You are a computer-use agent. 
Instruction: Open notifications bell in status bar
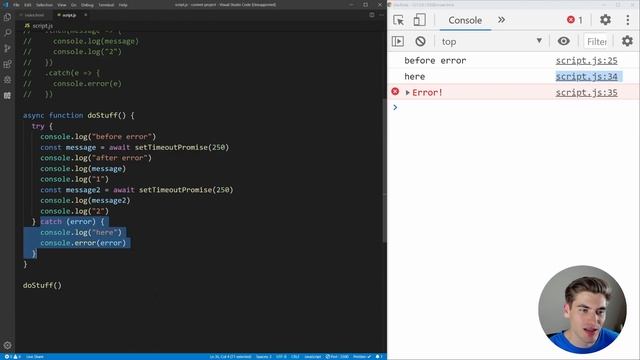click(x=379, y=357)
